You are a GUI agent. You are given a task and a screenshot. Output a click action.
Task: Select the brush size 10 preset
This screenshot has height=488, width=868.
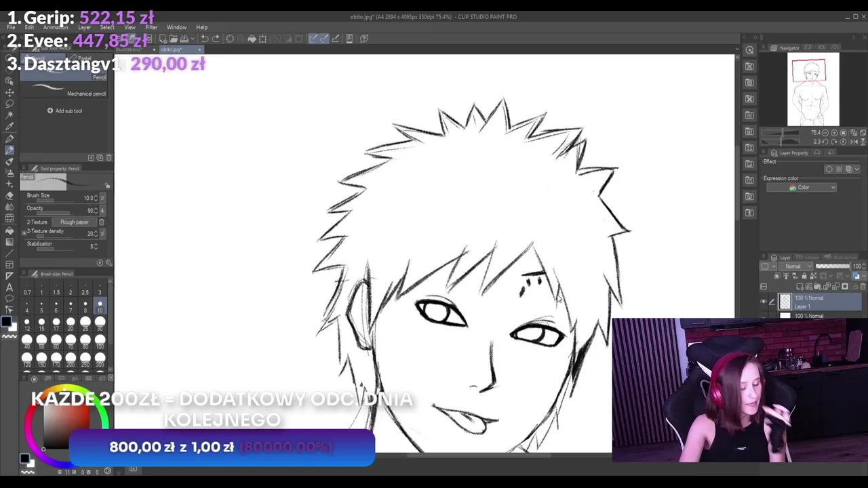100,306
